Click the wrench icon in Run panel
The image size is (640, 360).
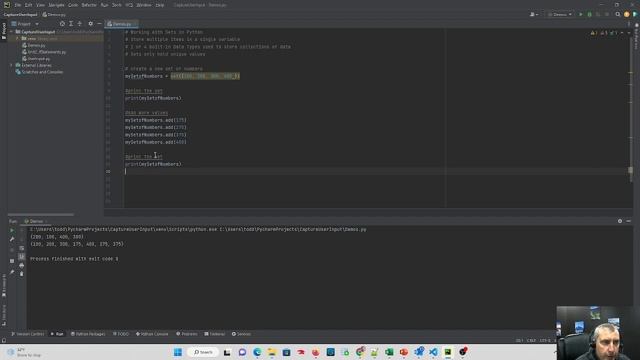click(x=12, y=239)
